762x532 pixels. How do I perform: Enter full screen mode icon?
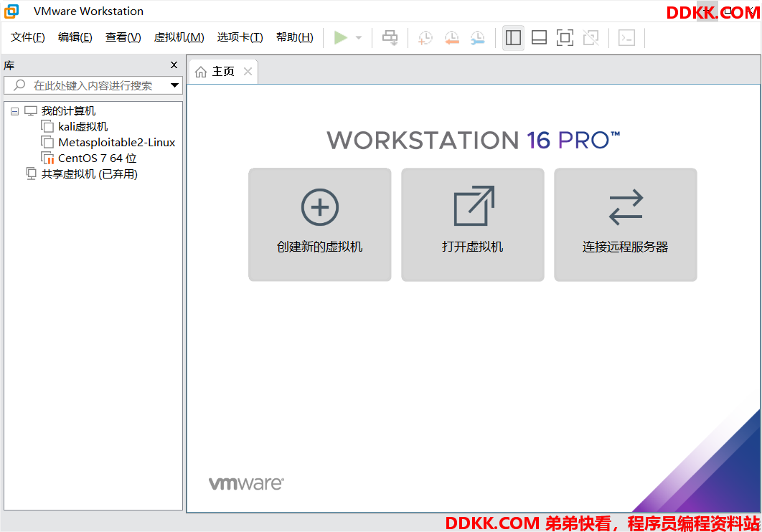click(x=565, y=37)
